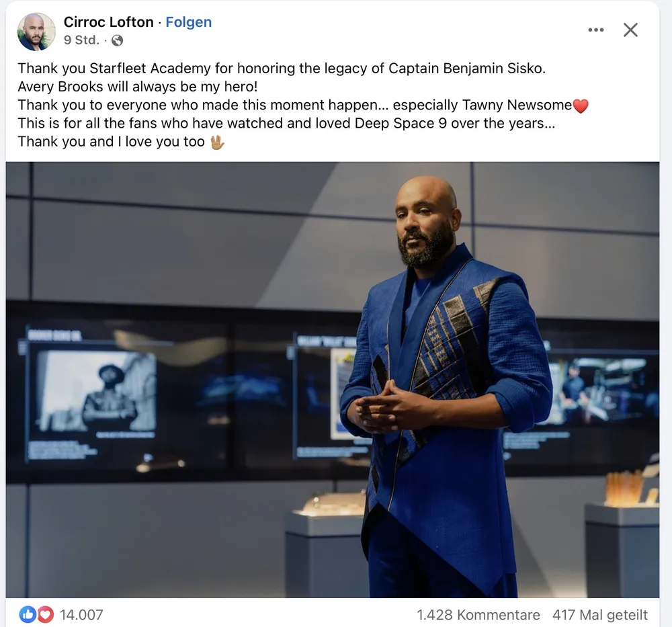Click the blue thumbs-up reaction icon
The height and width of the screenshot is (627, 672).
point(28,615)
